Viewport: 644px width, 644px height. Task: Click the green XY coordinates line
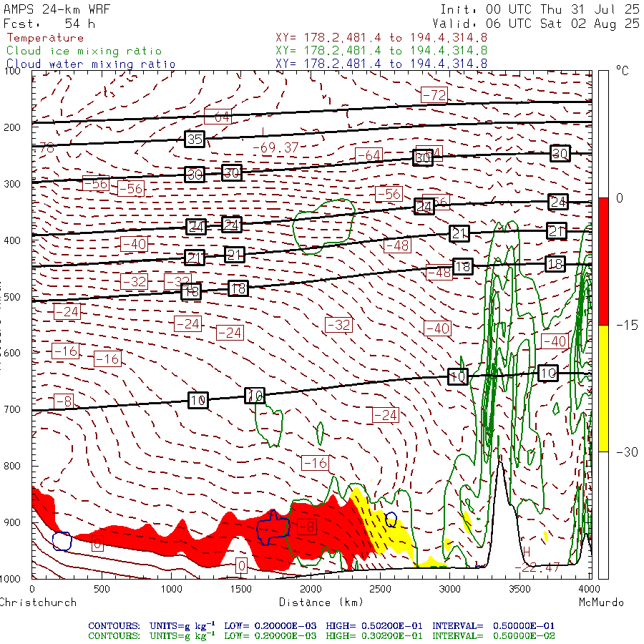tap(381, 51)
